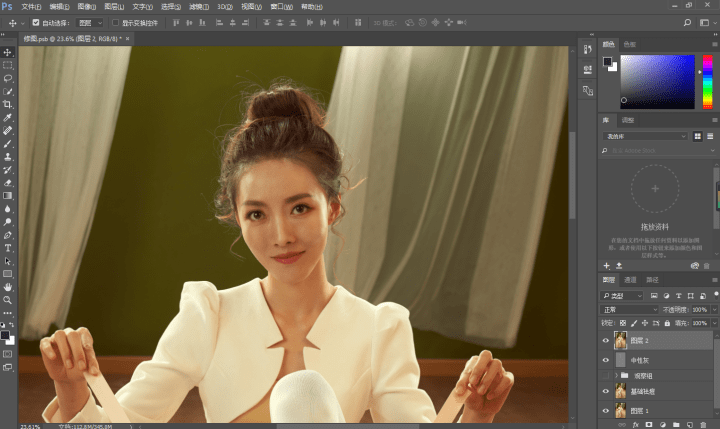
Task: Select the History Brush tool
Action: (7, 169)
